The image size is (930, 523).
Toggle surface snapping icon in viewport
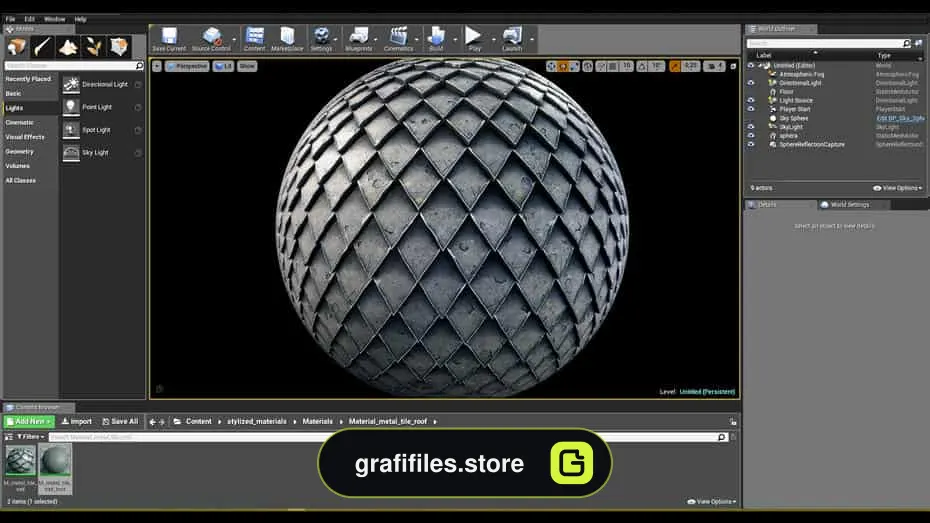[x=601, y=66]
